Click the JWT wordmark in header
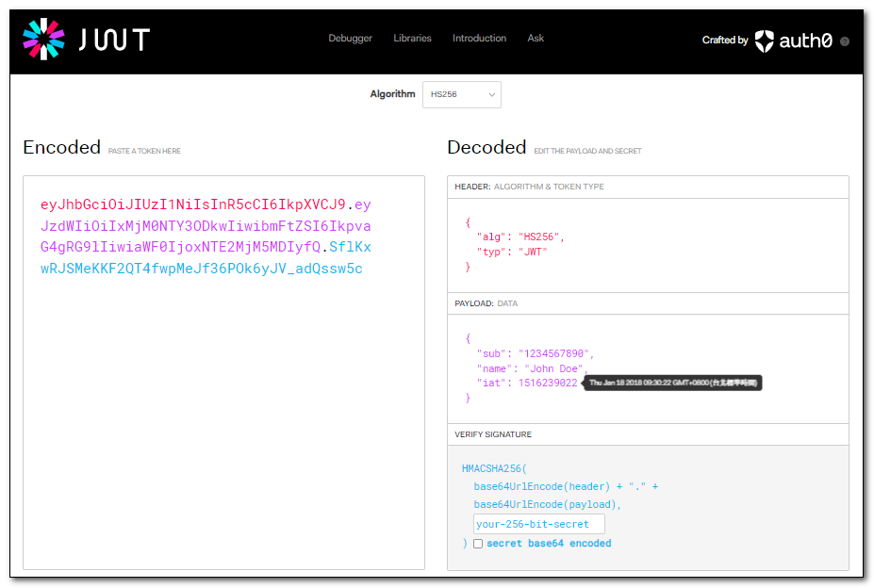Screen dimensions: 874x588 [x=114, y=40]
